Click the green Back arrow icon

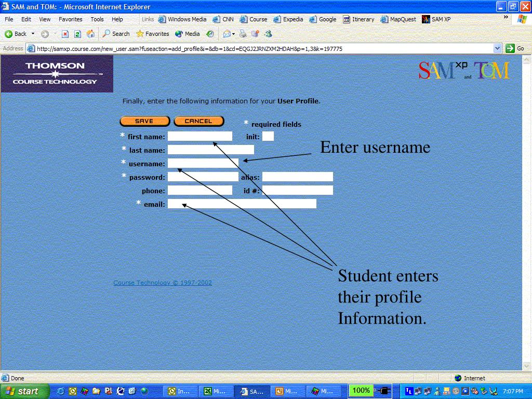pyautogui.click(x=9, y=34)
